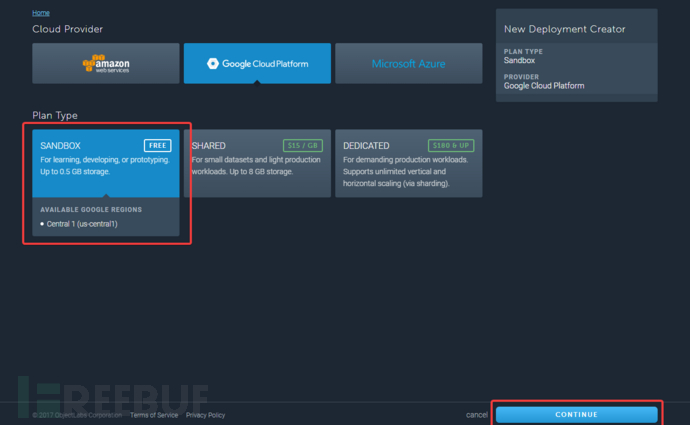
Task: Click PROVIDER Google Cloud Platform summary value
Action: click(544, 86)
